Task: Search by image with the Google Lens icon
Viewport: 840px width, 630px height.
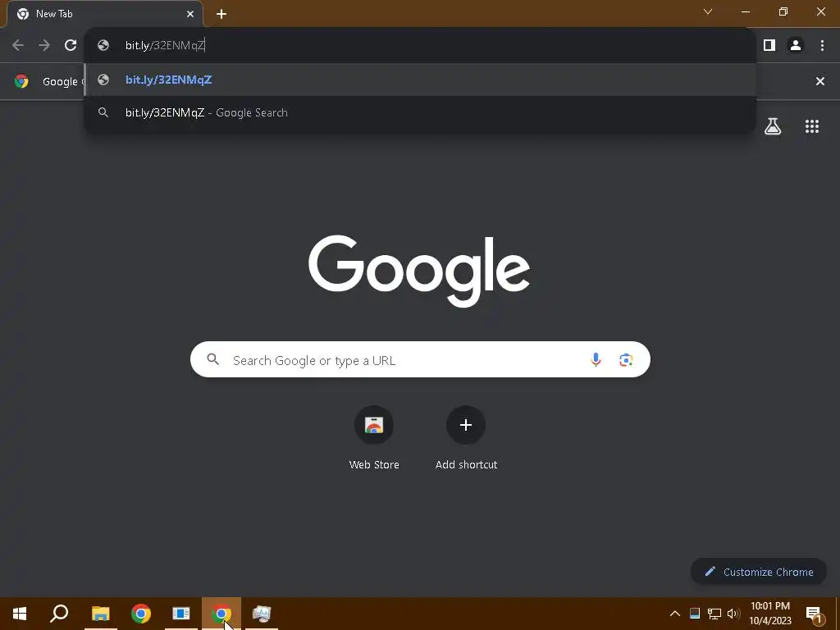Action: point(626,360)
